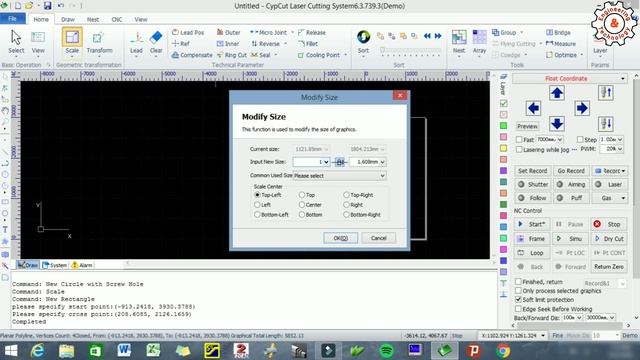Confirm with the OK button
Image resolution: width=640 pixels, height=360 pixels.
[x=340, y=238]
